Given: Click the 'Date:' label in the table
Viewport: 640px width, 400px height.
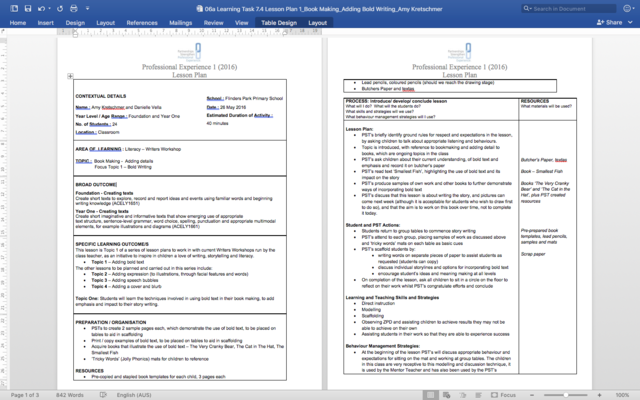Looking at the screenshot, I should (x=213, y=107).
